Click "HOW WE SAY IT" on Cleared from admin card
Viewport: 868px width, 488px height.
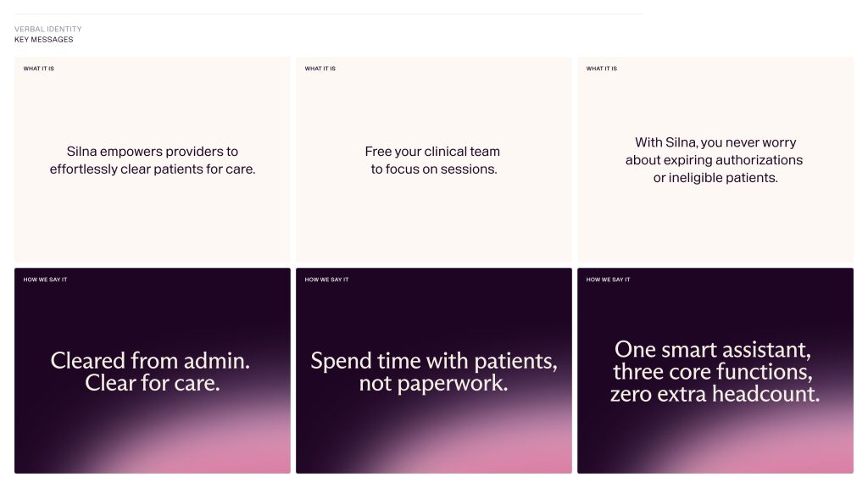click(45, 280)
